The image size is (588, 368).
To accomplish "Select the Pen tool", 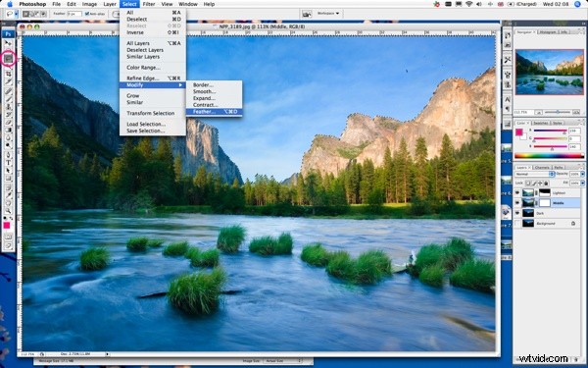I will (8, 154).
